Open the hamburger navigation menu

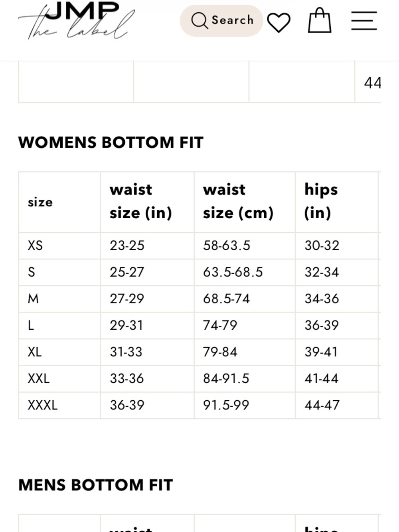pyautogui.click(x=364, y=21)
